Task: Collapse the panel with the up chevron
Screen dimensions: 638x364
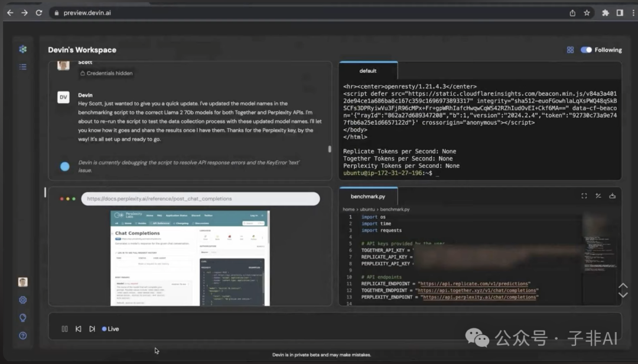Action: tap(623, 286)
